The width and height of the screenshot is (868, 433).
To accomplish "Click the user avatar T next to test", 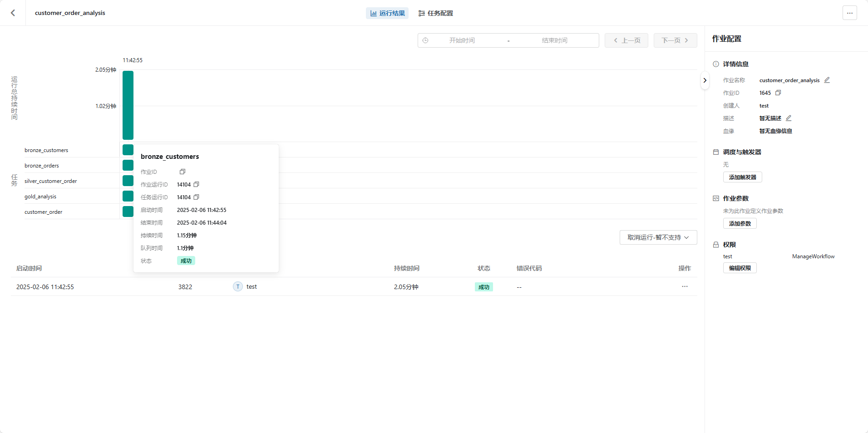I will pos(238,286).
